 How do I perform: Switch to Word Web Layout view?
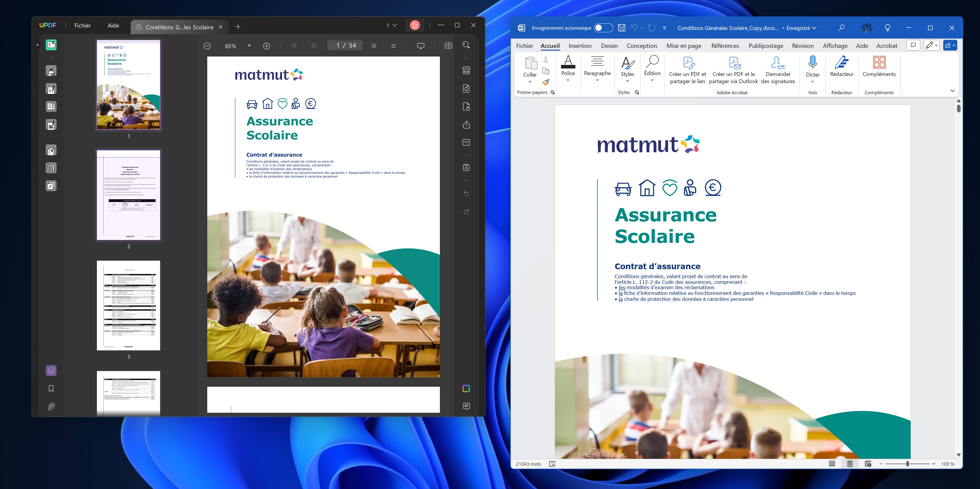(868, 464)
